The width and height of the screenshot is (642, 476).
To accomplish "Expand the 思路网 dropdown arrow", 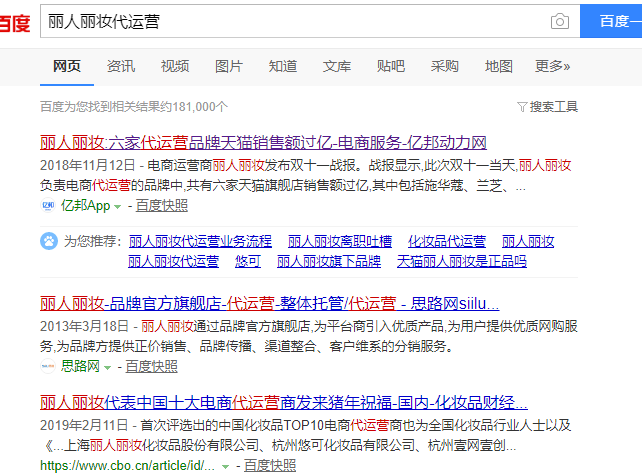I will pos(108,368).
